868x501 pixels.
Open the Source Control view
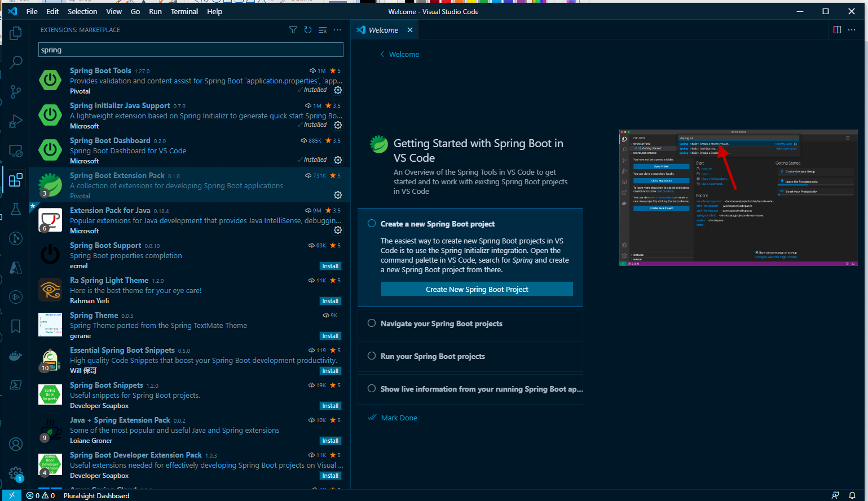(x=15, y=92)
